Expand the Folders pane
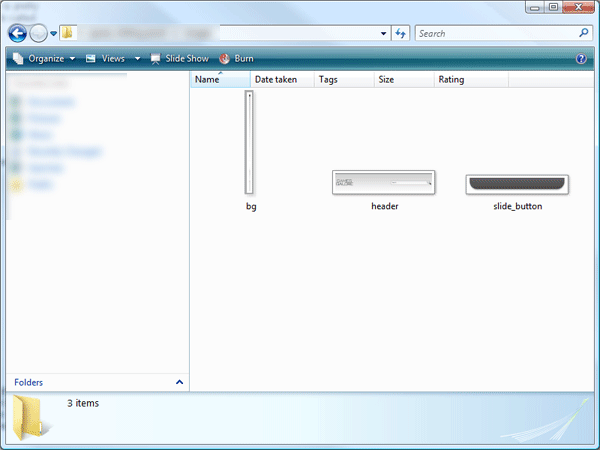This screenshot has width=600, height=450. pos(98,382)
